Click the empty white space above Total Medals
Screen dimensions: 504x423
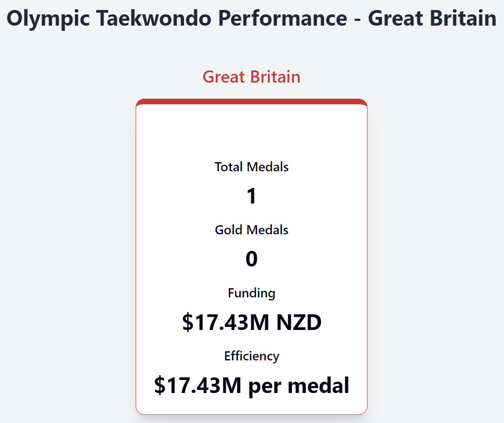point(251,130)
